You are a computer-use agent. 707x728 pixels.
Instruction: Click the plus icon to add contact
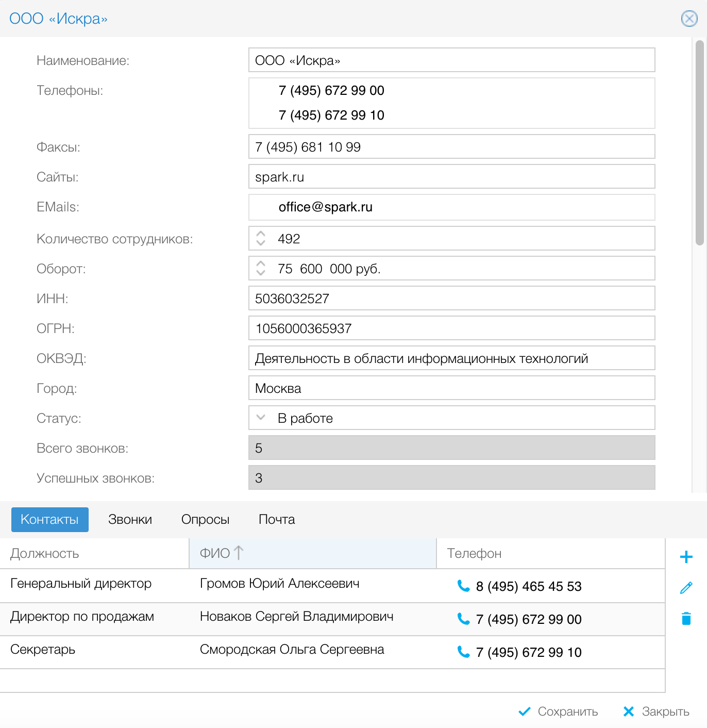point(686,557)
